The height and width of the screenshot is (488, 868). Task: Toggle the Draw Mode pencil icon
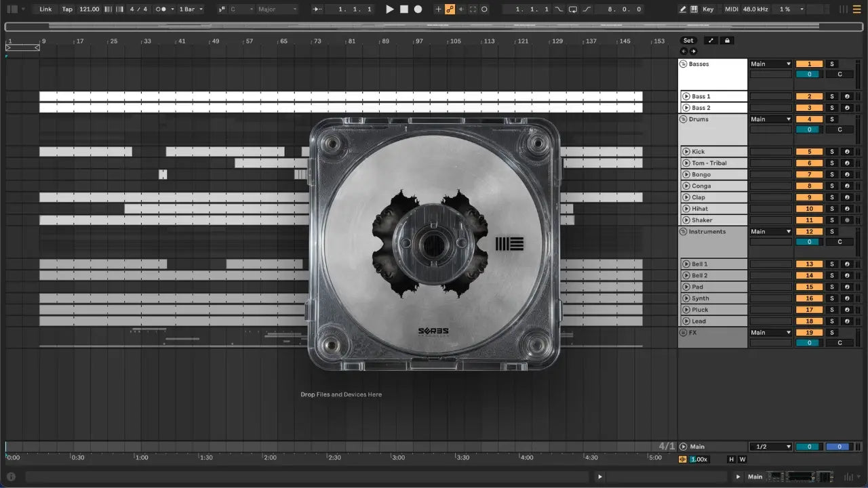tap(683, 9)
